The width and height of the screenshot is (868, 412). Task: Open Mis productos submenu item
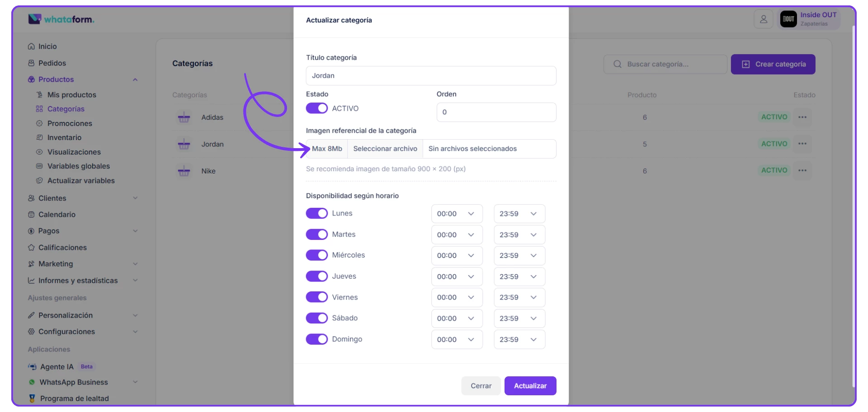pyautogui.click(x=71, y=95)
